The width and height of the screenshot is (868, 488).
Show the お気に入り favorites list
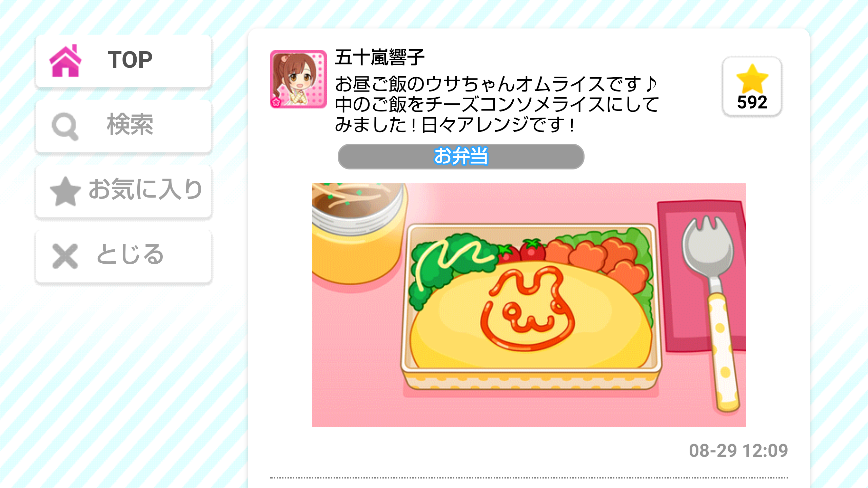(123, 191)
